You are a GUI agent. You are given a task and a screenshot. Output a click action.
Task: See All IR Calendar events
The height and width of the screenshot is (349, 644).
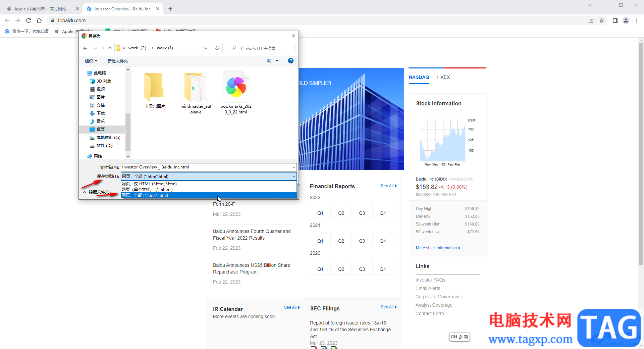pyautogui.click(x=292, y=307)
